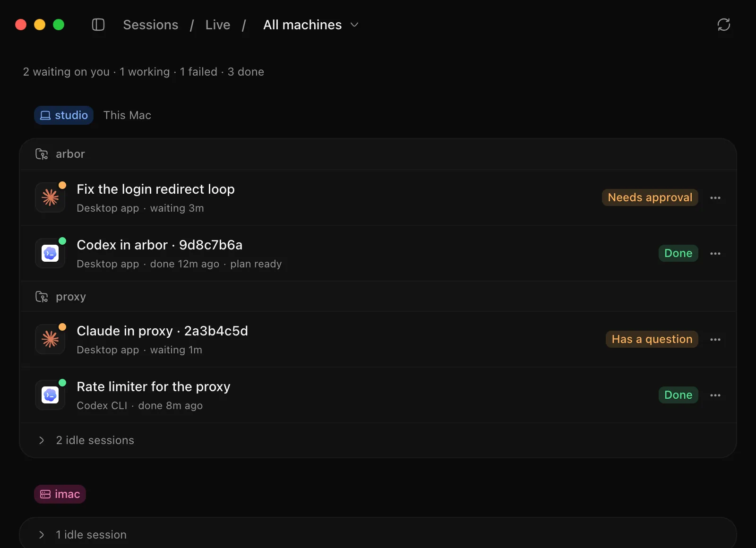The height and width of the screenshot is (548, 756).
Task: Open the Claude icon for Fix the login redirect loop
Action: click(50, 197)
